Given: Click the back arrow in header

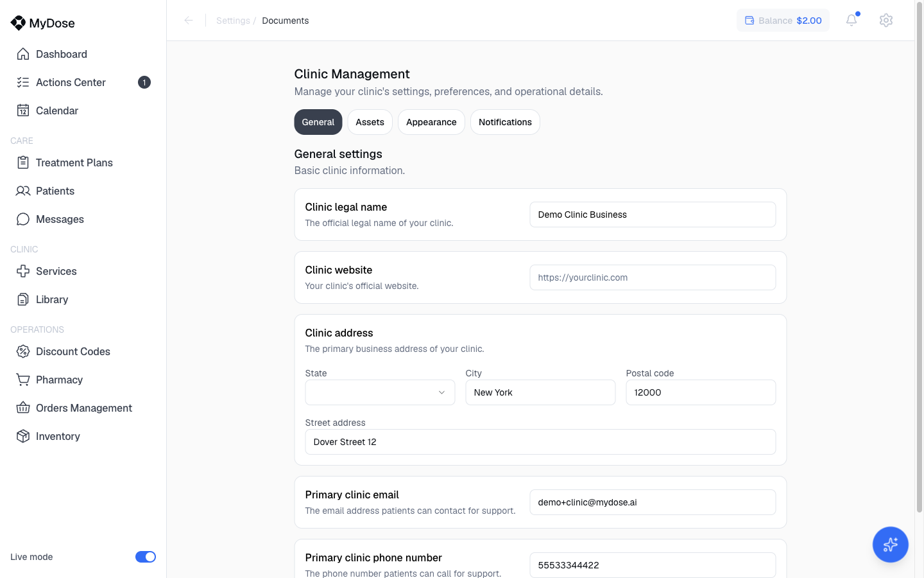Looking at the screenshot, I should [x=189, y=21].
